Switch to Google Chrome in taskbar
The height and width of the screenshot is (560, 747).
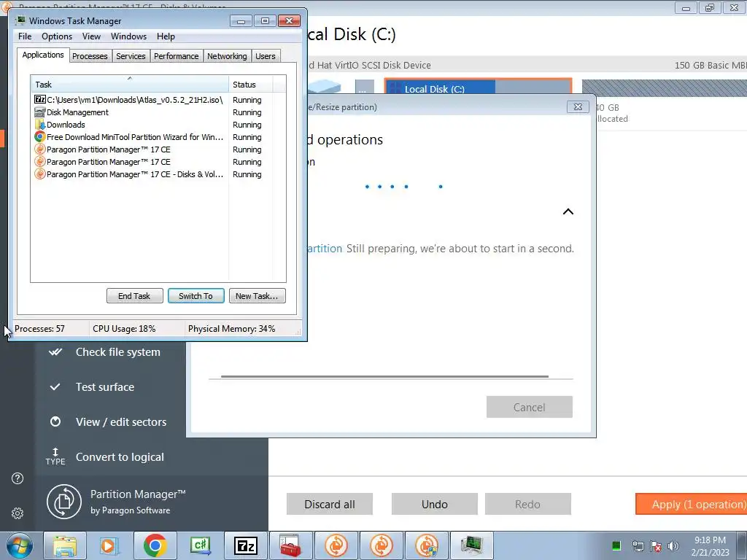[x=155, y=545]
